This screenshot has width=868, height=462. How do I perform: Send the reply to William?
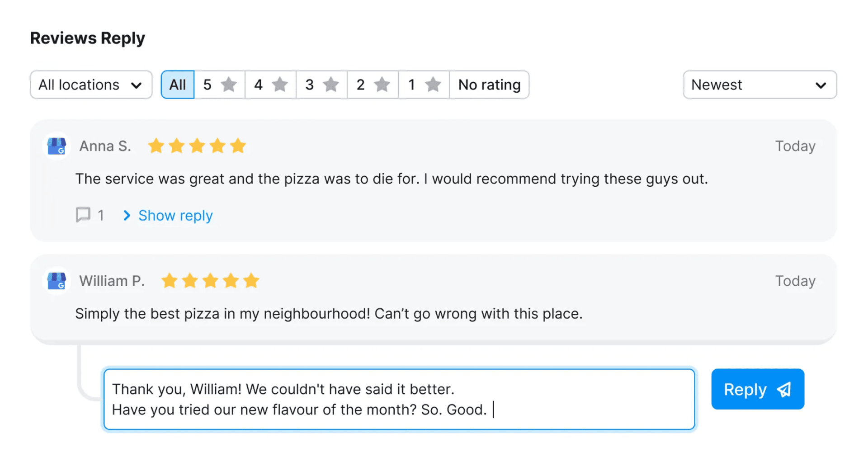coord(757,389)
